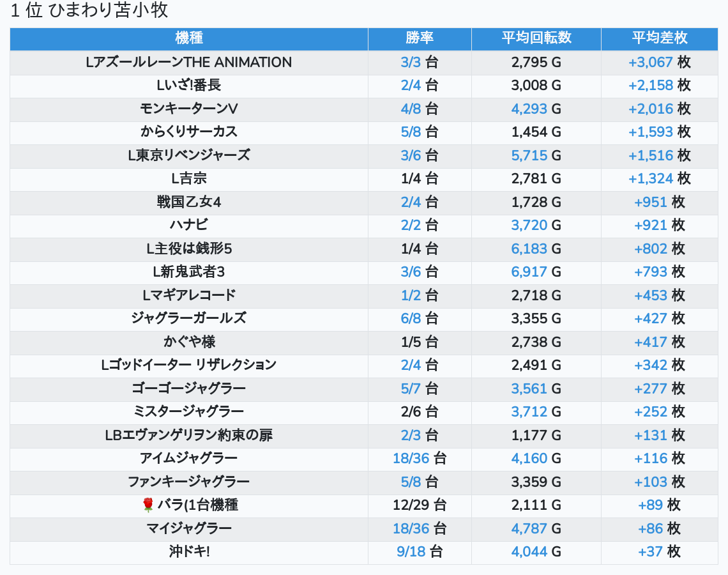Open the 6,917 value for L新鬼武者3
Viewport: 728px width, 575px height.
coord(529,272)
